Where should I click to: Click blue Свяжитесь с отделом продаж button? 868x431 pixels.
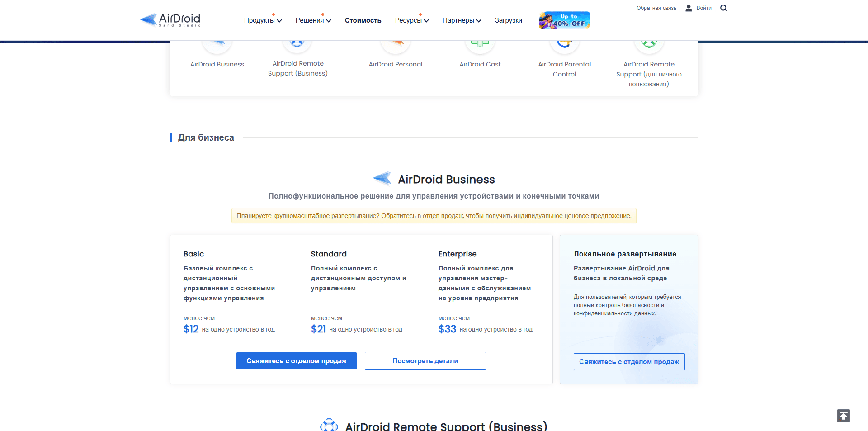297,361
